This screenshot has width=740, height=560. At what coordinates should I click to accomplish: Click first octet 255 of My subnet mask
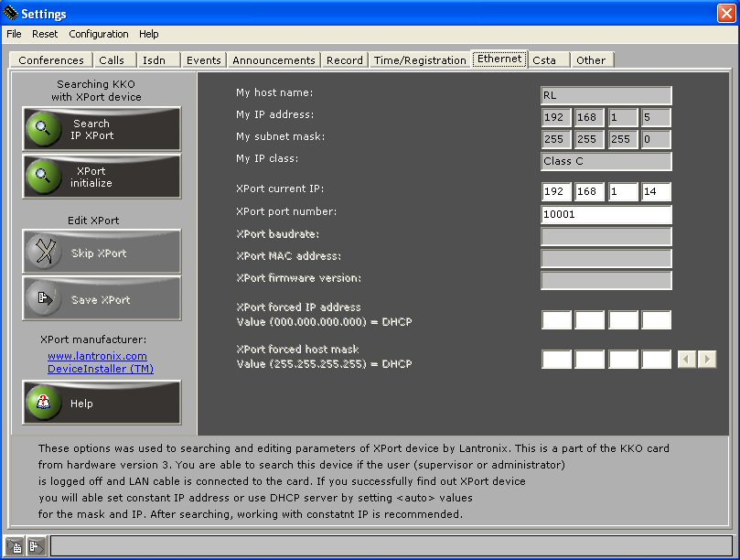click(556, 139)
